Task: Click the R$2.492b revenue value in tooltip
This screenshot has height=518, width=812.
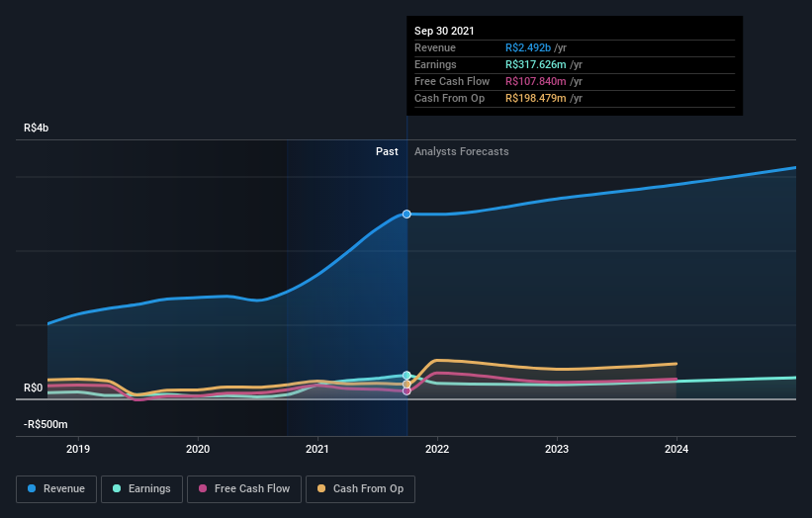Action: [528, 47]
